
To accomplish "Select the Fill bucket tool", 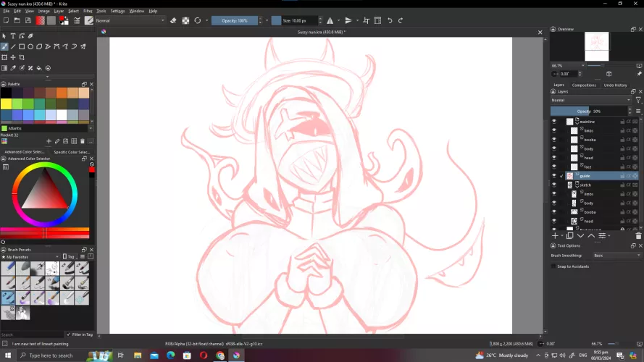I will click(39, 68).
